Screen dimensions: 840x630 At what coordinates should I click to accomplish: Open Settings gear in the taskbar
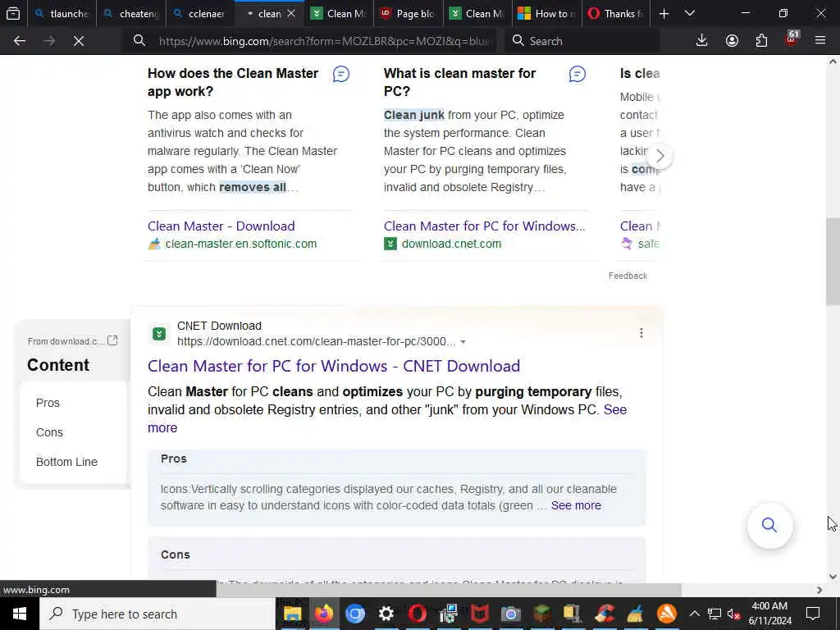[x=386, y=614]
